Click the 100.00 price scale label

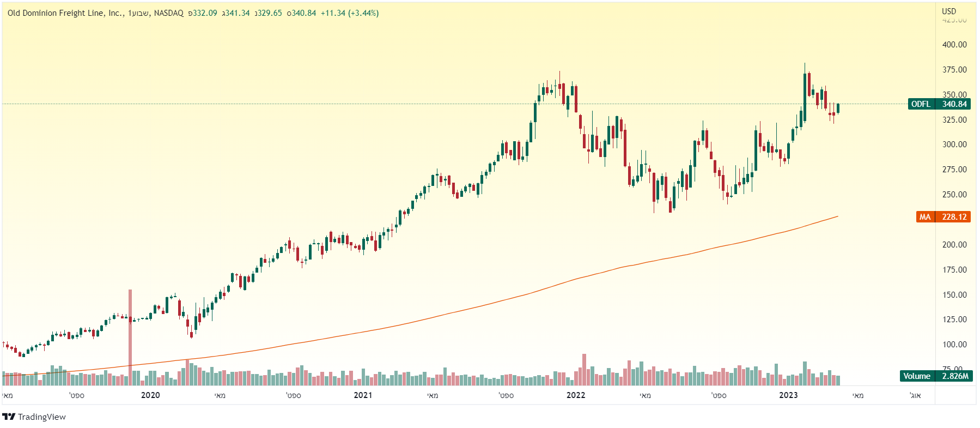click(954, 345)
